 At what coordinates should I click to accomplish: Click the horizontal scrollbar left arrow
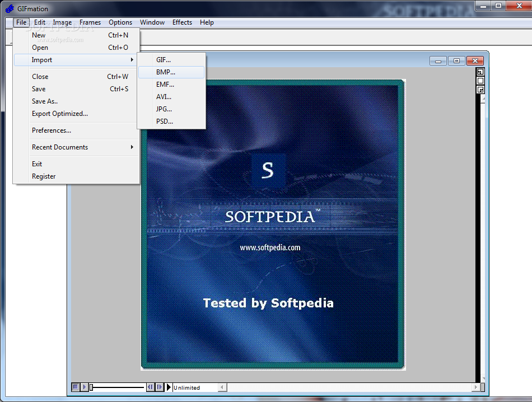pyautogui.click(x=222, y=387)
